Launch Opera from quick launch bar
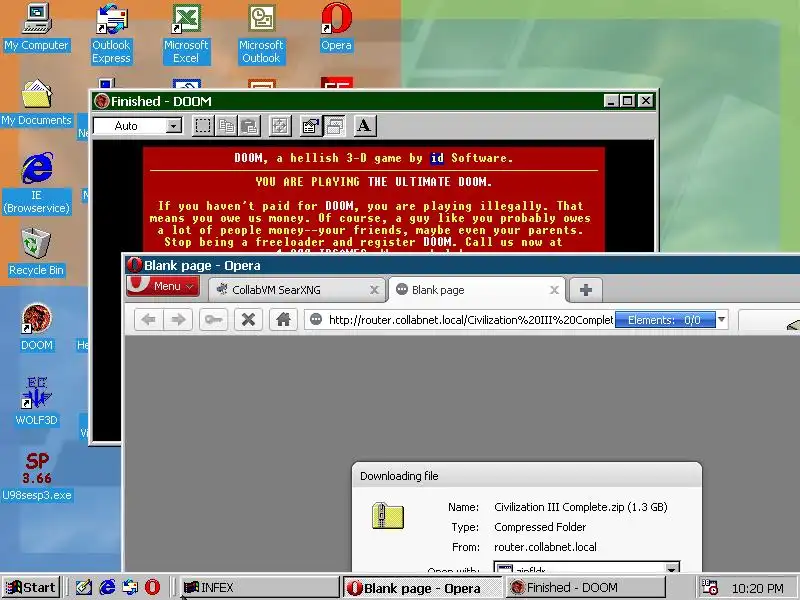The width and height of the screenshot is (800, 600). [x=152, y=587]
